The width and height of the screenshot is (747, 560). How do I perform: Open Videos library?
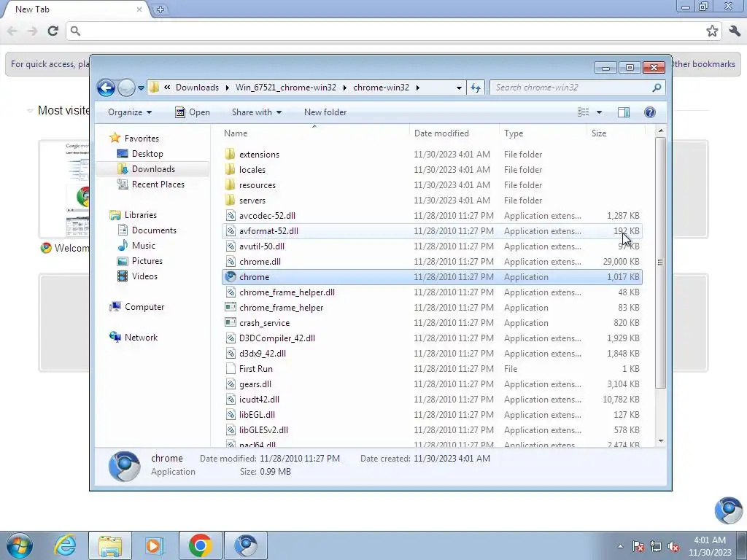[x=144, y=276]
